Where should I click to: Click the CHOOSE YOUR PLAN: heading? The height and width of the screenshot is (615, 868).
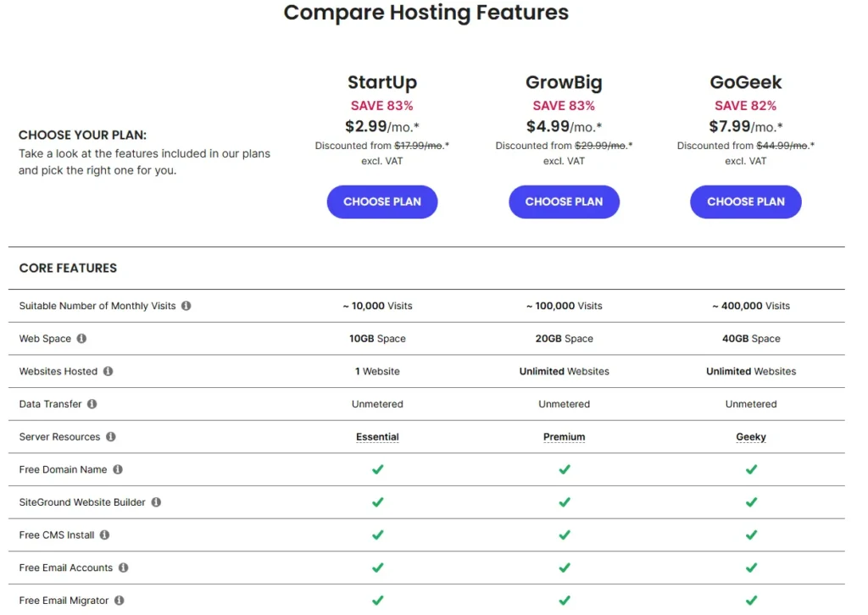(82, 135)
